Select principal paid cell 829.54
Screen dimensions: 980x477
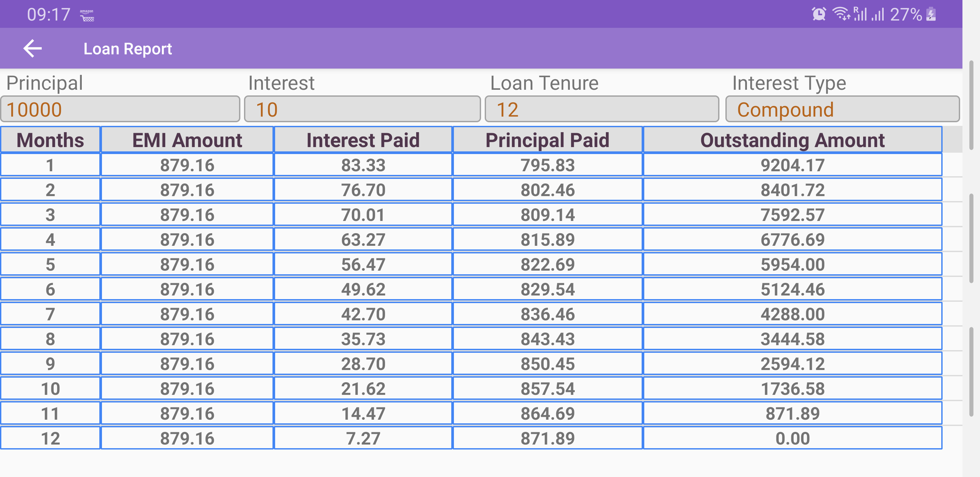click(x=548, y=289)
